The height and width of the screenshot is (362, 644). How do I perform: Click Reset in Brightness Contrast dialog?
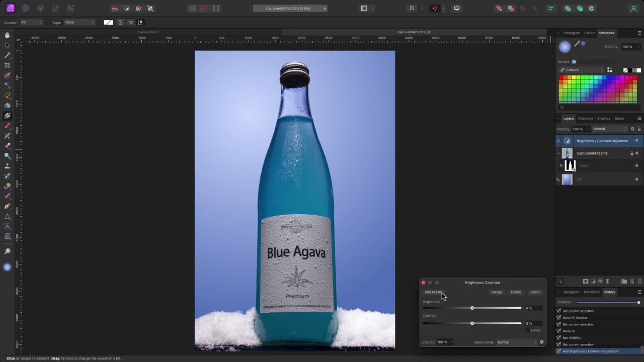[535, 292]
